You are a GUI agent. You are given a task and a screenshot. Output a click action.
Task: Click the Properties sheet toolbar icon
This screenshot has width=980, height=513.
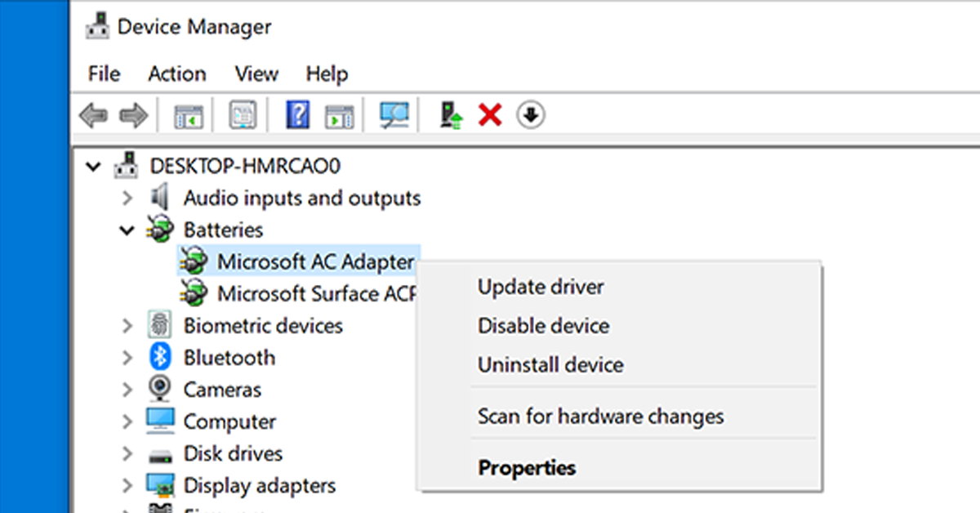(243, 115)
